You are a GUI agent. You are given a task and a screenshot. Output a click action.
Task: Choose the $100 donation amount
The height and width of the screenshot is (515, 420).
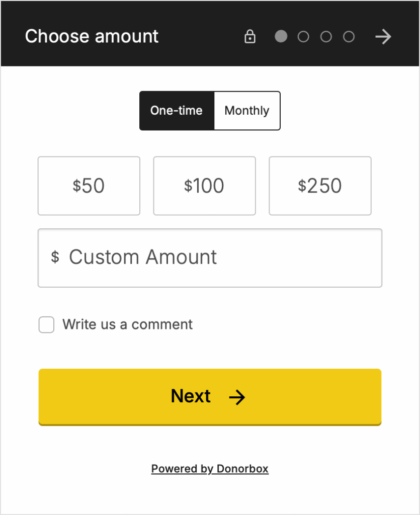pos(205,186)
